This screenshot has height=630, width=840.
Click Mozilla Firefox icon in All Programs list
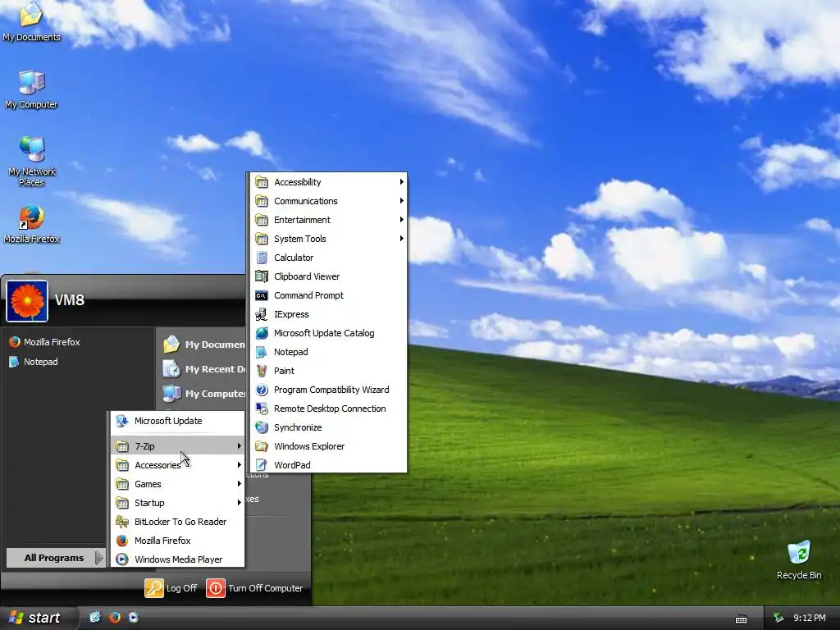122,541
